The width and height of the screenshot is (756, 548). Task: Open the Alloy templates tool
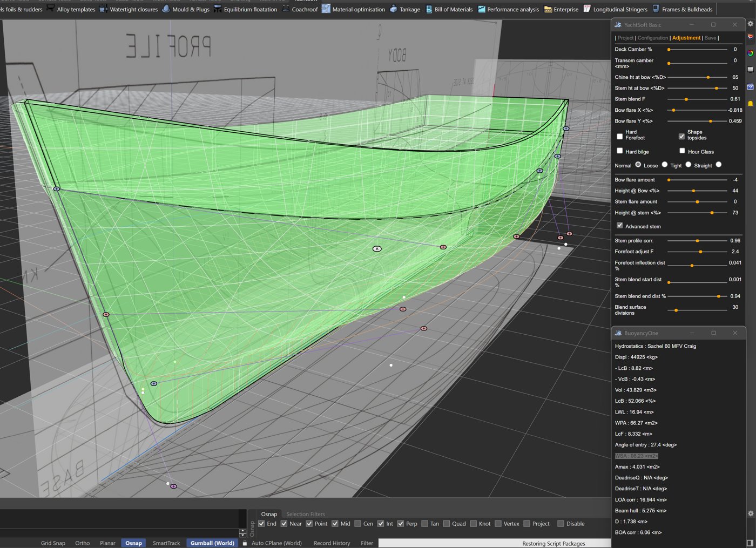pos(71,9)
